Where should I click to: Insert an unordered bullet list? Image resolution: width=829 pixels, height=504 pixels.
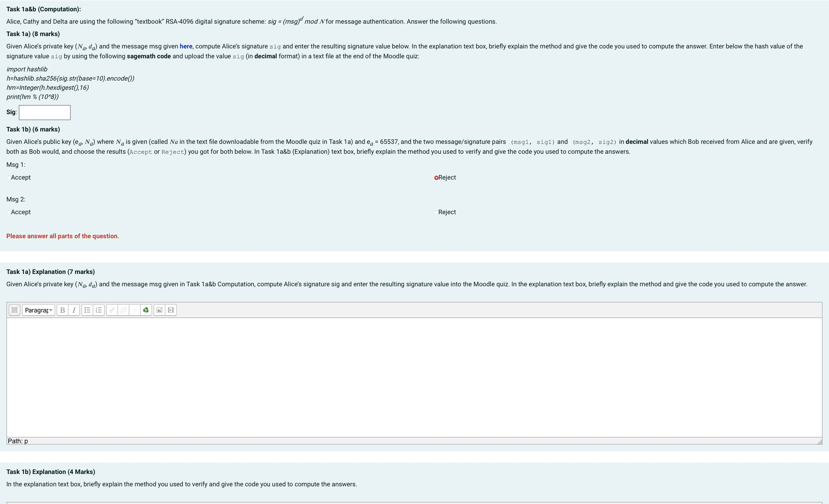coord(87,310)
